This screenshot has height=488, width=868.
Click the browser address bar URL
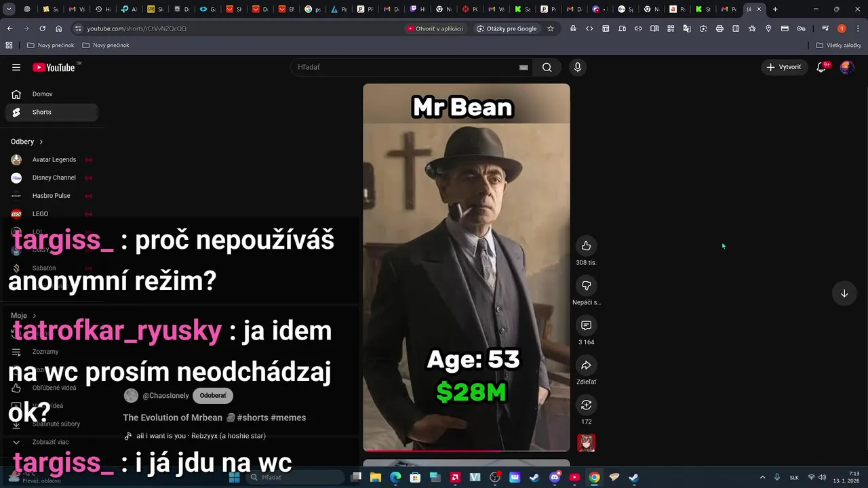(x=136, y=28)
